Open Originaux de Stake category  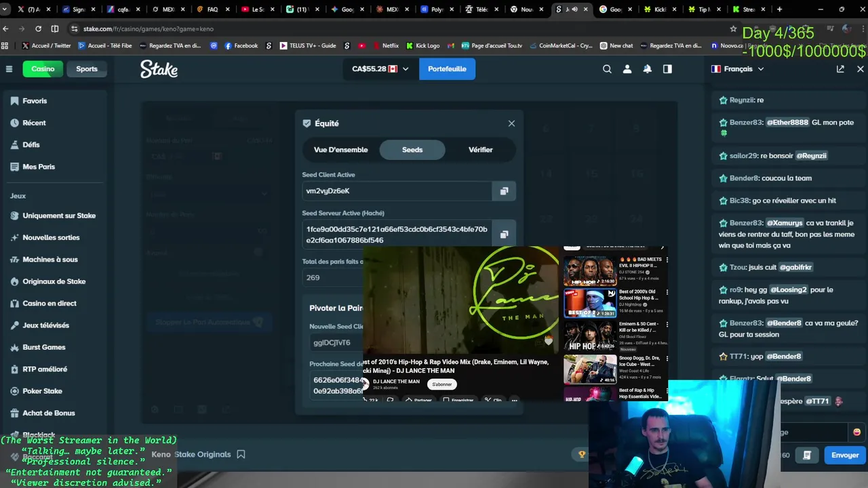coord(54,281)
